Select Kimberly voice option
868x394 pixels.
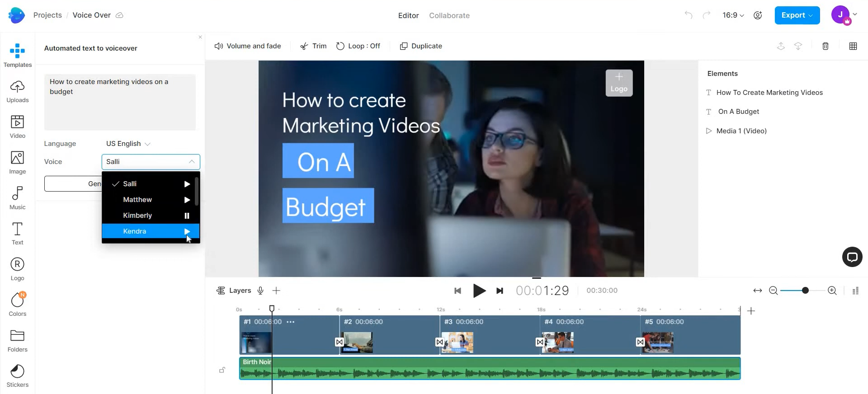click(151, 216)
